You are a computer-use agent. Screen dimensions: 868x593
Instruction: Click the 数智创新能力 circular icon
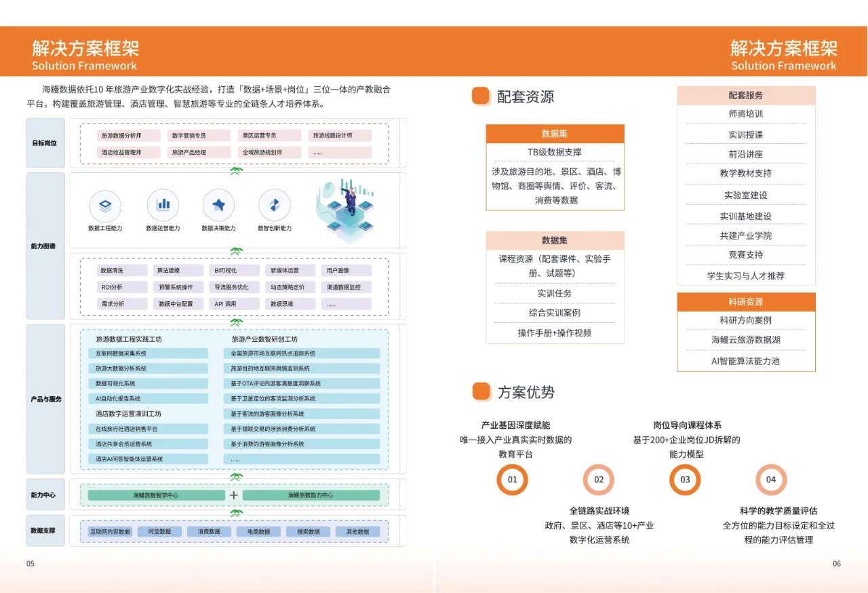[275, 205]
